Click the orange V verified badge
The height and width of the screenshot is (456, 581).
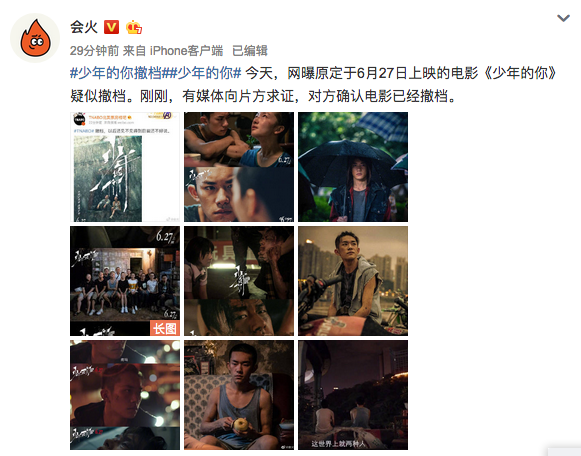tap(111, 27)
